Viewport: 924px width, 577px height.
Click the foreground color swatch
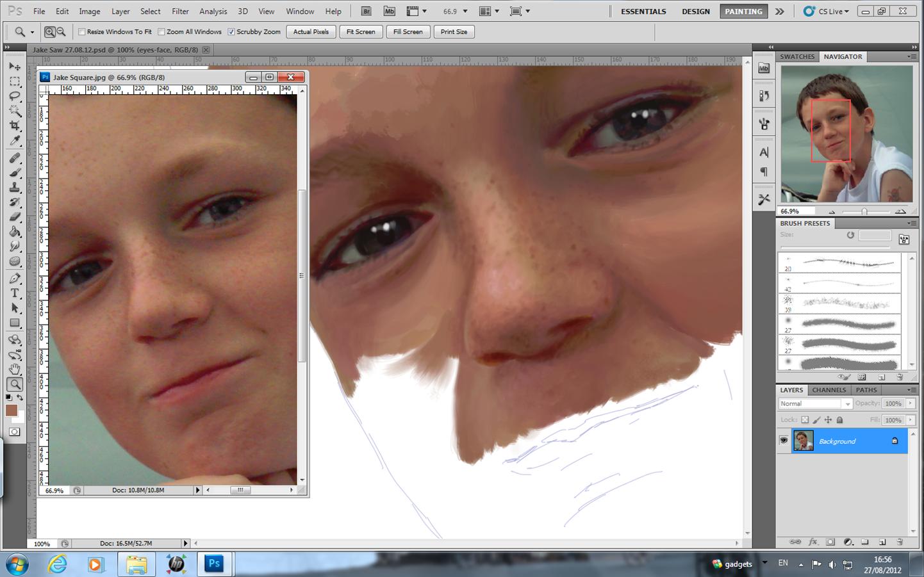[x=11, y=410]
